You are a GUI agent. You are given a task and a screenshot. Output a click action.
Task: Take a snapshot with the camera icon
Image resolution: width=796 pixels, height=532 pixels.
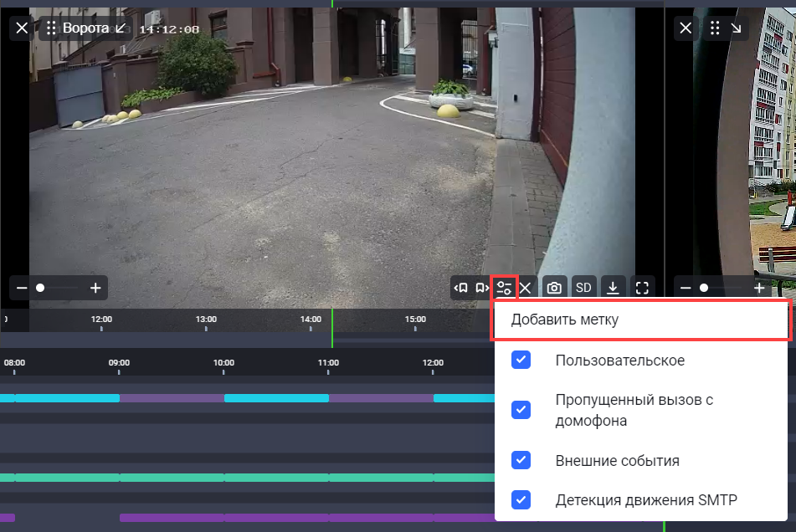coord(554,288)
